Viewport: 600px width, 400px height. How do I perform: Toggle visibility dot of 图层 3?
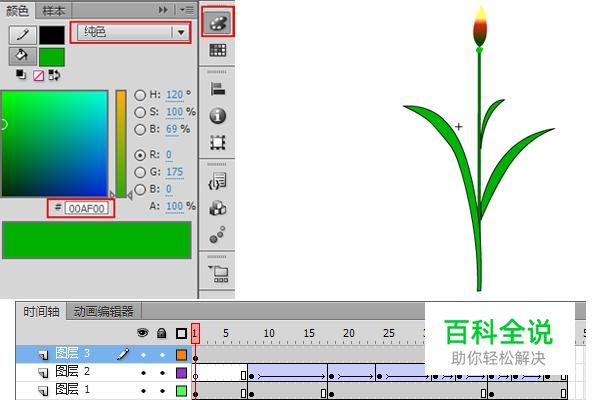[143, 355]
